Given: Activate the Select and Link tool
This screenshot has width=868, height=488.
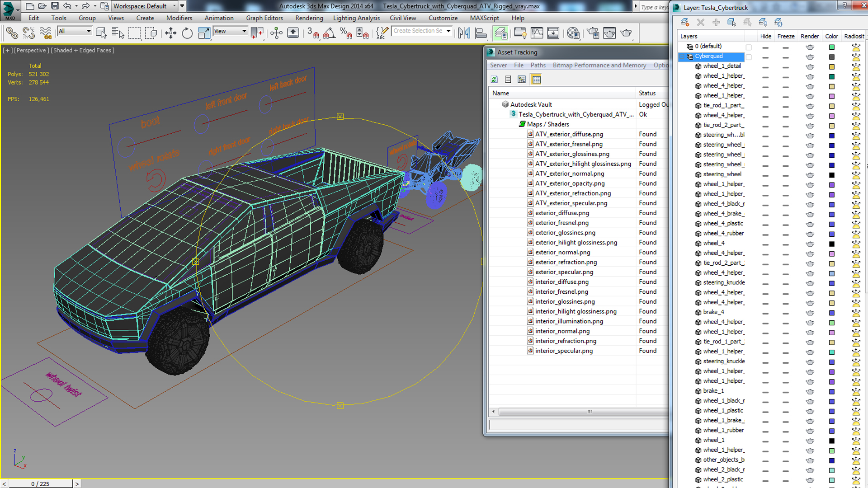Looking at the screenshot, I should point(12,33).
